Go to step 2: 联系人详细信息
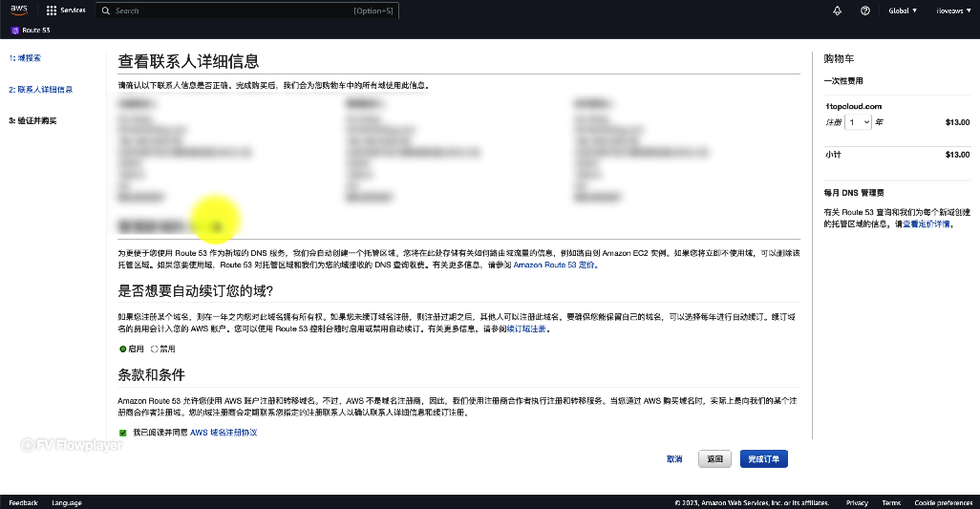980x509 pixels. point(41,90)
